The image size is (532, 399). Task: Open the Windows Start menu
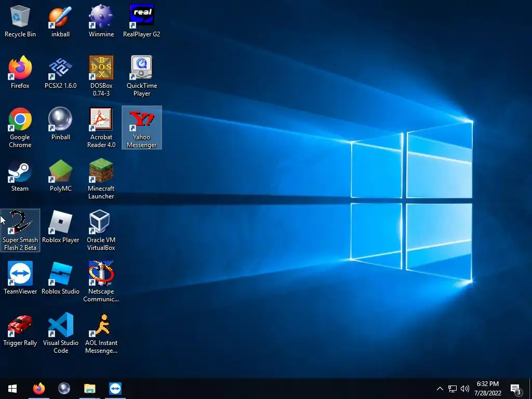[12, 389]
